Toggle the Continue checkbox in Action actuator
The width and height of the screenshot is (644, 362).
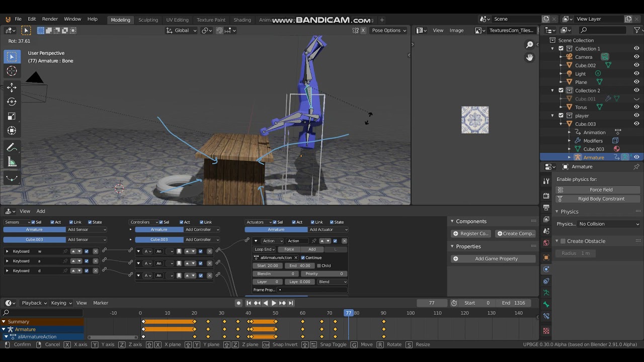coord(303,257)
